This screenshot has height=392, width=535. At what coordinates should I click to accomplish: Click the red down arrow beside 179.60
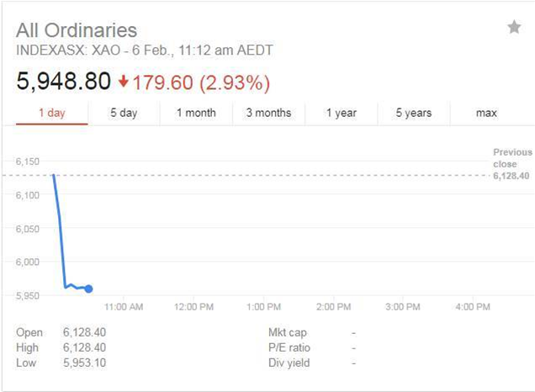tap(123, 82)
